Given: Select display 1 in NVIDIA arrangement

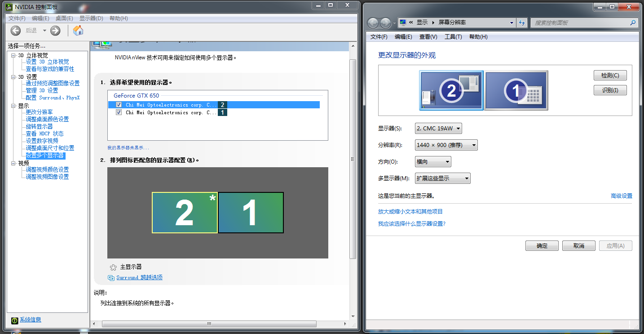Looking at the screenshot, I should tap(251, 213).
